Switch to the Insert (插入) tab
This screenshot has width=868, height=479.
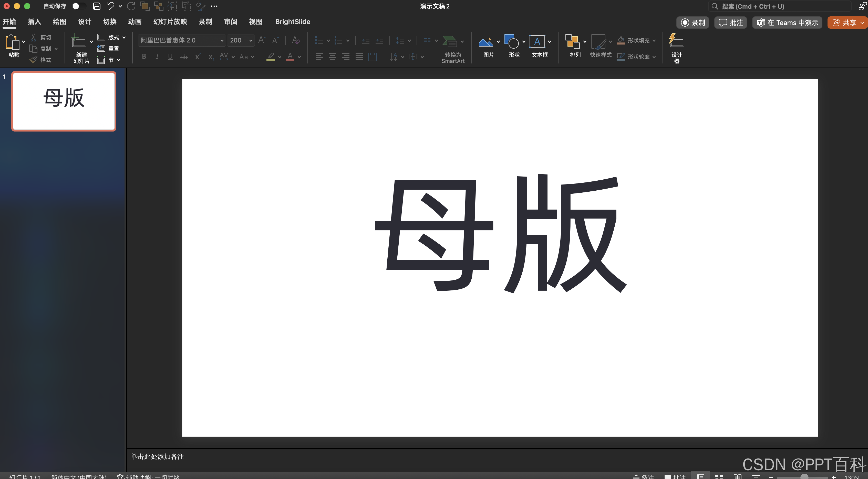[34, 22]
